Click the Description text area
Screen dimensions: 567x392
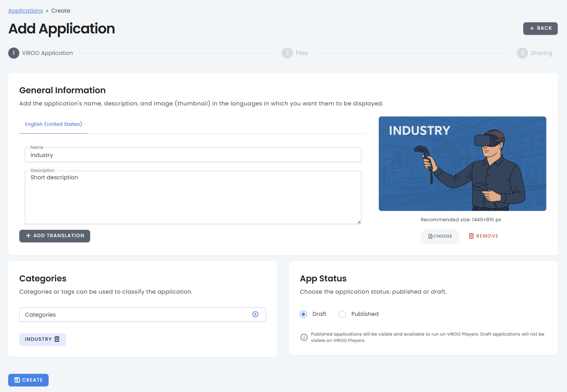[193, 197]
